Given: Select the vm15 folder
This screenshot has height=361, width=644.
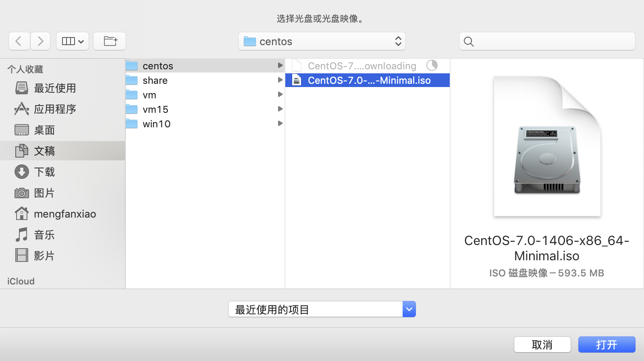Looking at the screenshot, I should point(155,110).
